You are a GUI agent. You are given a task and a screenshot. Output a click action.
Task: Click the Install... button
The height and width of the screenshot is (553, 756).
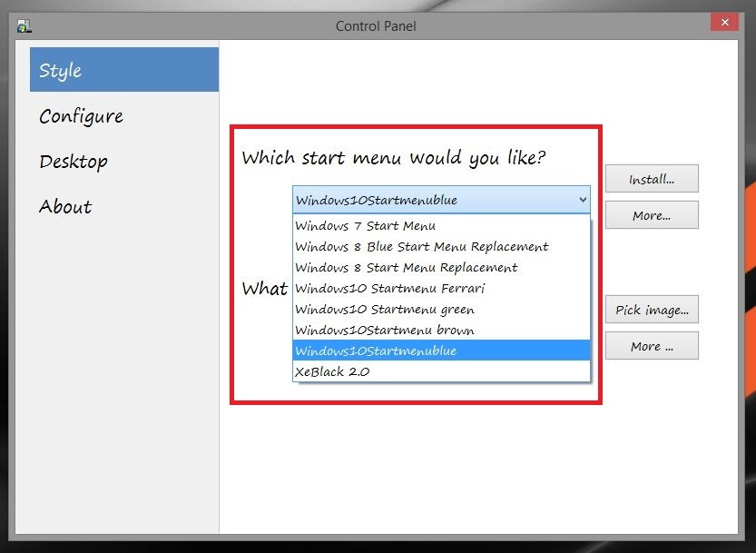(652, 179)
